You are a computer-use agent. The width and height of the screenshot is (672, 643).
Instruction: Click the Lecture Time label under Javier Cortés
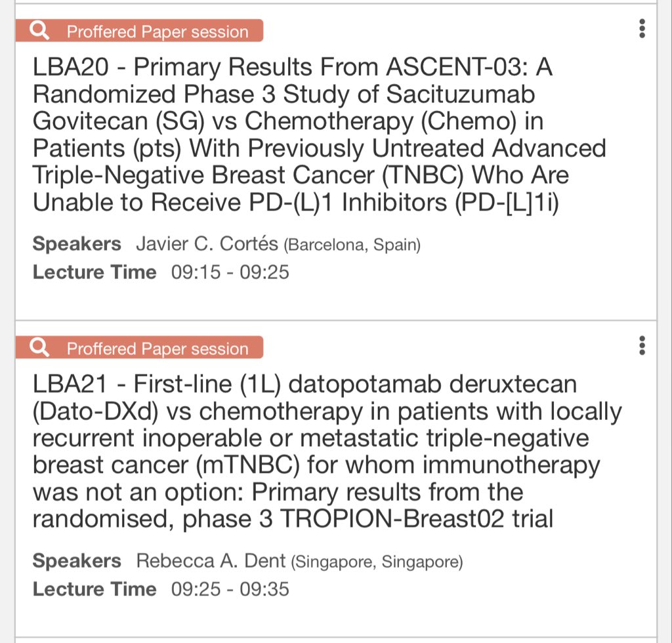pos(94,272)
